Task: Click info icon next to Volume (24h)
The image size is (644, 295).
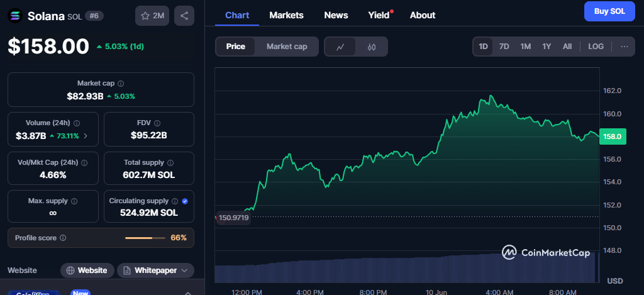Action: click(x=77, y=123)
